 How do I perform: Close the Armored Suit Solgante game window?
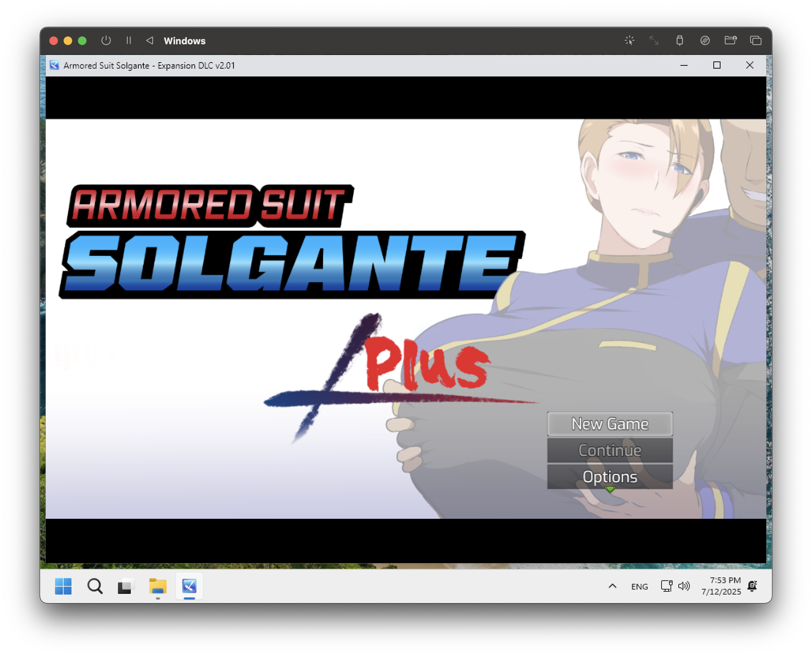tap(749, 65)
